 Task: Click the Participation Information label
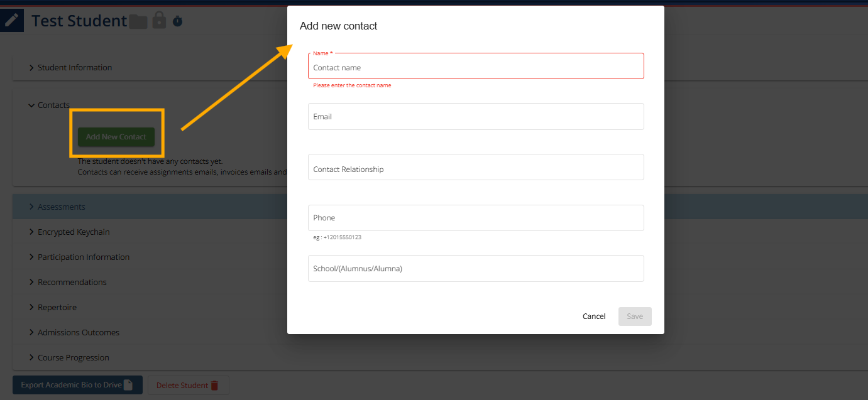(x=84, y=257)
